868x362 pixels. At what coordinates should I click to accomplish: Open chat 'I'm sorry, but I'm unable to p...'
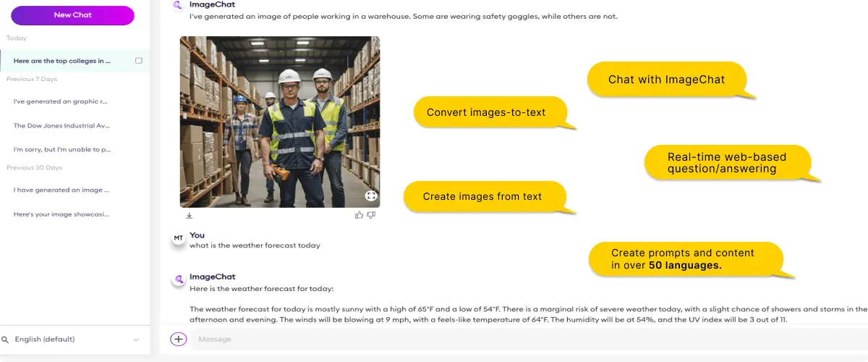[61, 149]
